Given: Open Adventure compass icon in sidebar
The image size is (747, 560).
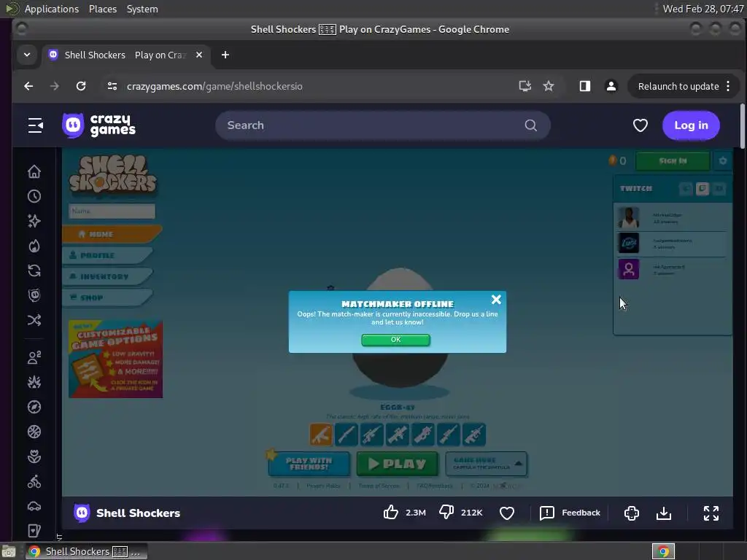Looking at the screenshot, I should (34, 407).
